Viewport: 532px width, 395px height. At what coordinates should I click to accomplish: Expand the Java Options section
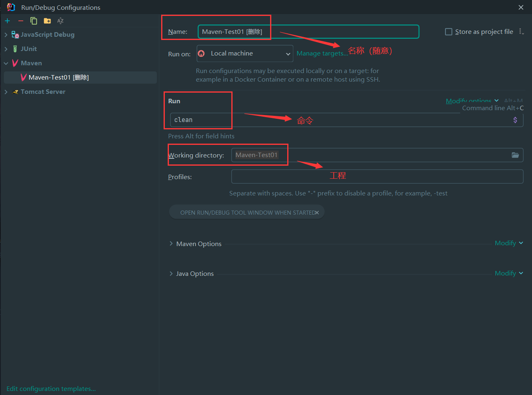171,273
